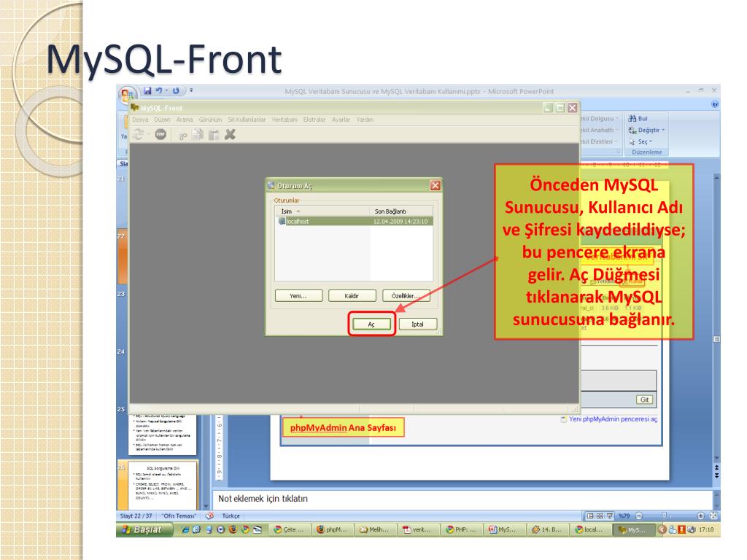Click the Başlat start button
747x560 pixels.
click(144, 529)
